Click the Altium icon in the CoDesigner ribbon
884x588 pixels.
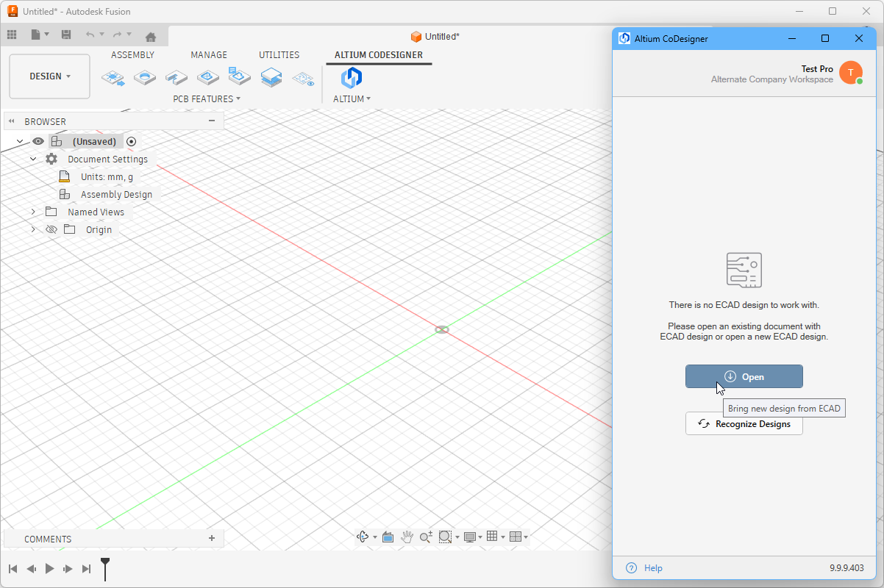pyautogui.click(x=351, y=77)
